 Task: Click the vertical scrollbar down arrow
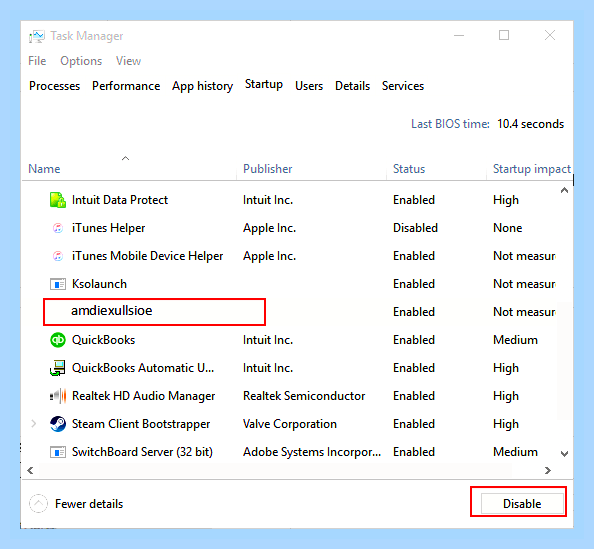coord(564,454)
